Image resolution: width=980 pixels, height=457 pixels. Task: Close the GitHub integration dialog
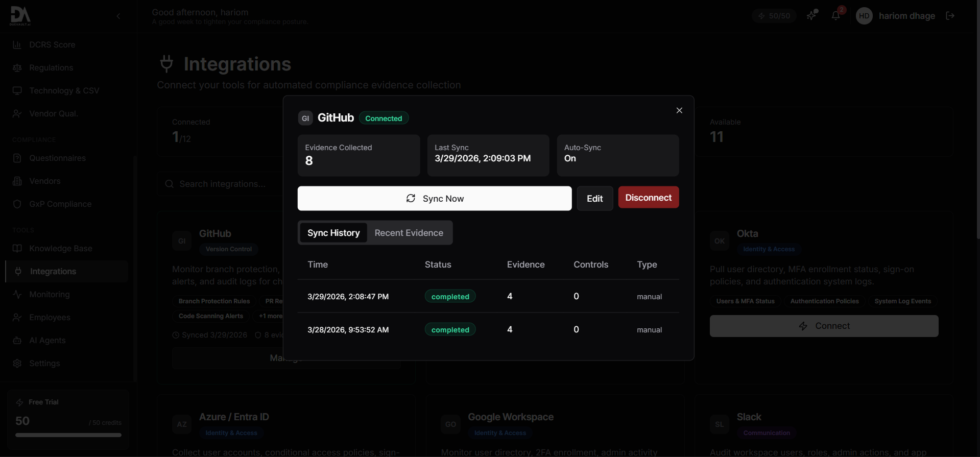[x=679, y=110]
